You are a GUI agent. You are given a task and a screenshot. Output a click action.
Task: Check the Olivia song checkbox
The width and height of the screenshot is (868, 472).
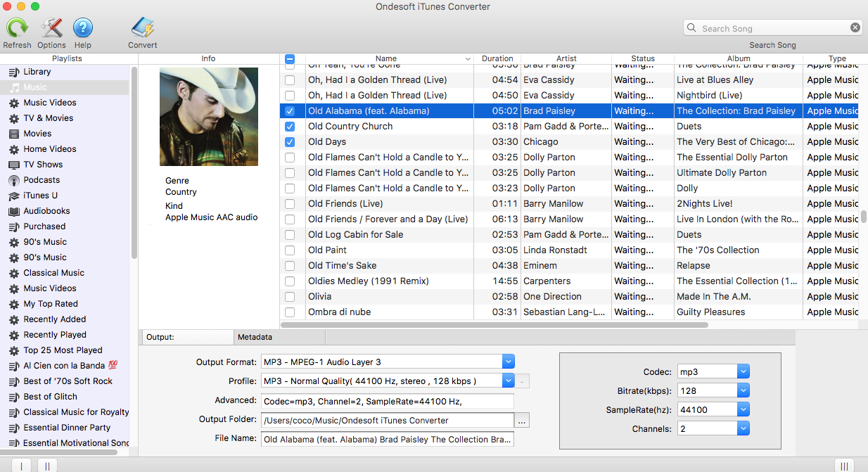(290, 297)
